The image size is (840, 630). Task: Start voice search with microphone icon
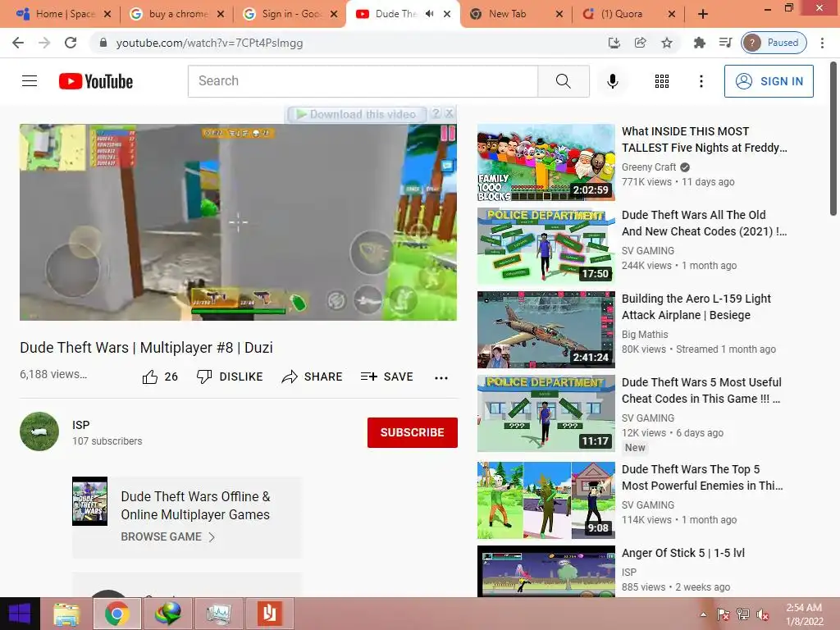pos(612,81)
